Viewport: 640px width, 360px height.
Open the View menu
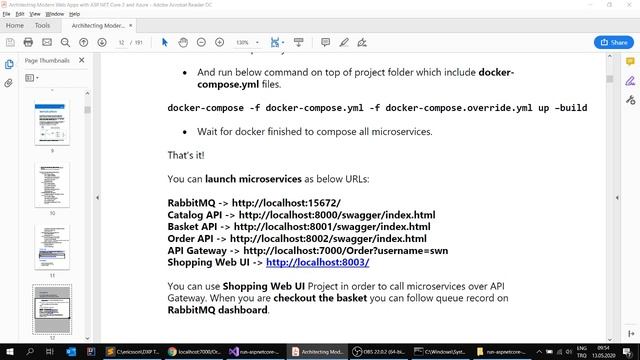click(x=35, y=14)
